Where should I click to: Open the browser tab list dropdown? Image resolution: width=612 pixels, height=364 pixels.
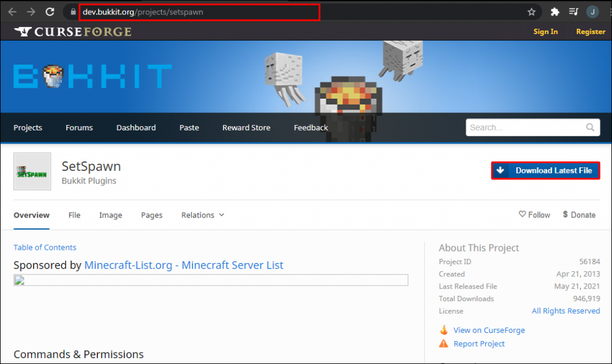click(573, 11)
